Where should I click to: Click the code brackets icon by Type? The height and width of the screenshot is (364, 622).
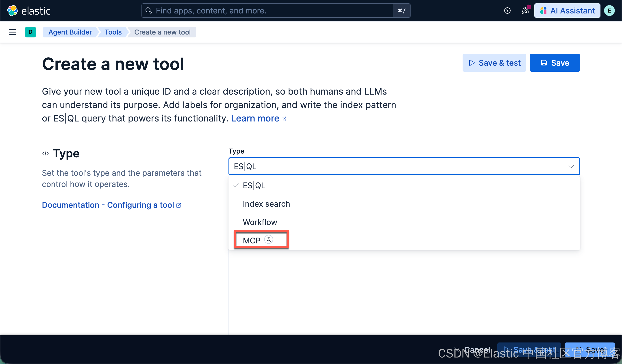click(46, 154)
